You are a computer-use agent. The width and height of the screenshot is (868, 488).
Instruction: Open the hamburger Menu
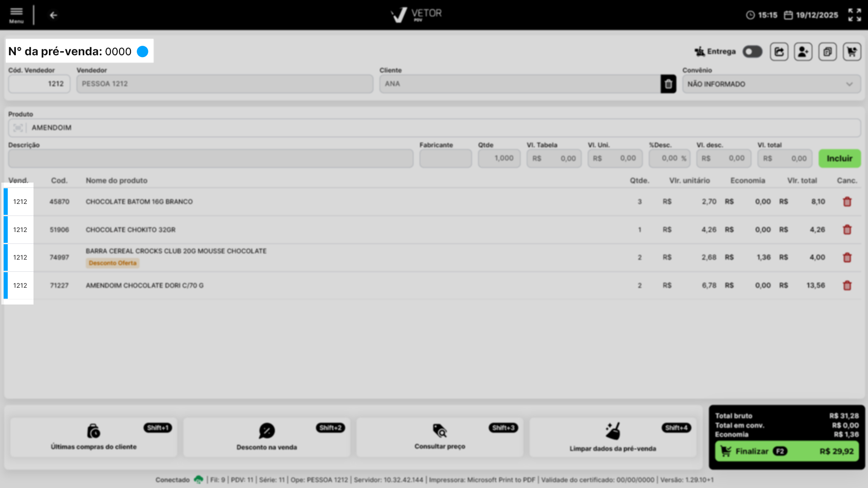tap(16, 15)
